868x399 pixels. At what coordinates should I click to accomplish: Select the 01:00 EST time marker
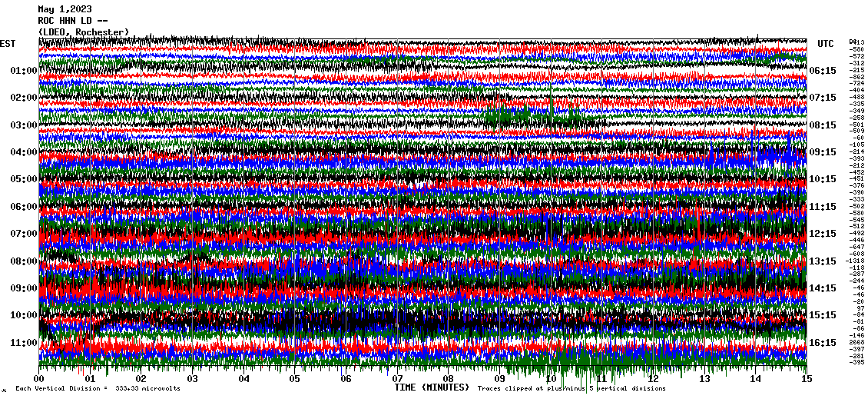point(24,71)
